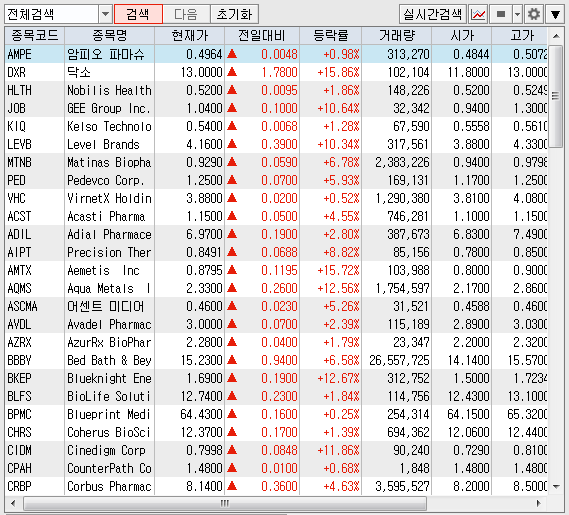This screenshot has width=569, height=515.
Task: Select the MTNB ticker code
Action: [x=19, y=162]
